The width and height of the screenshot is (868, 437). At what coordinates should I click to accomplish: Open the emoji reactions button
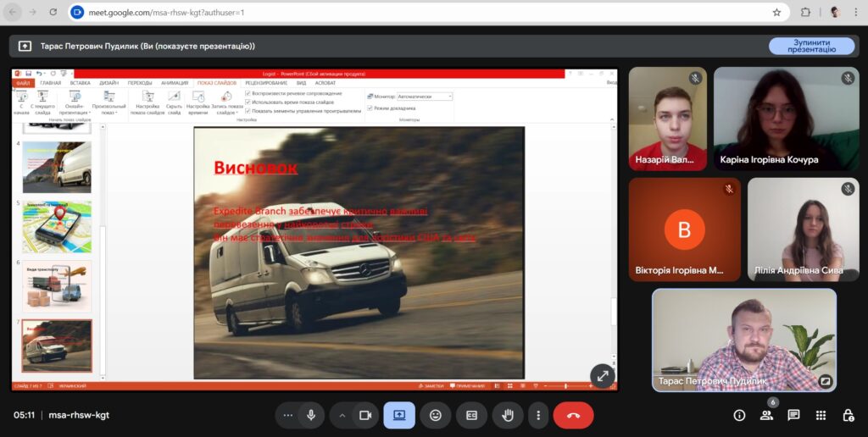coord(436,415)
